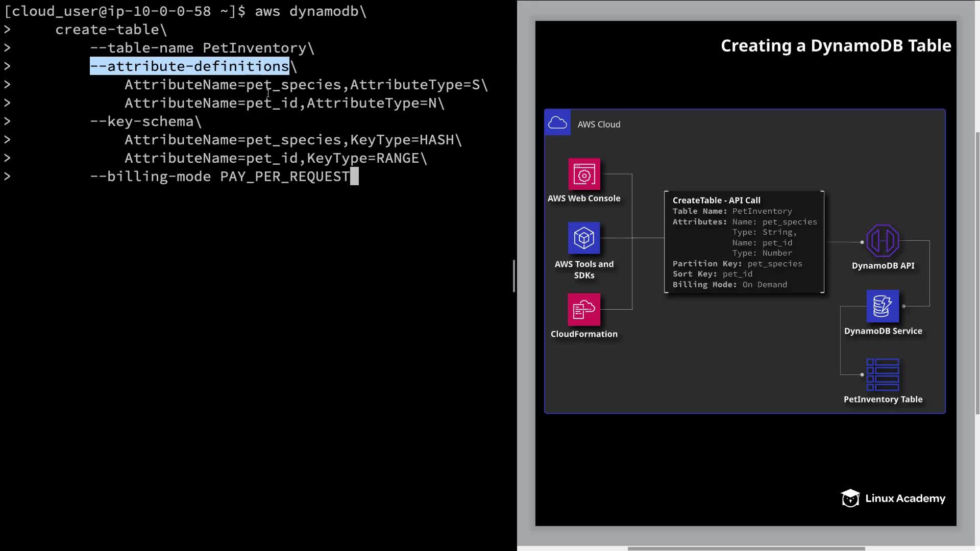
Task: Click the Linux Academy logo
Action: pyautogui.click(x=893, y=498)
